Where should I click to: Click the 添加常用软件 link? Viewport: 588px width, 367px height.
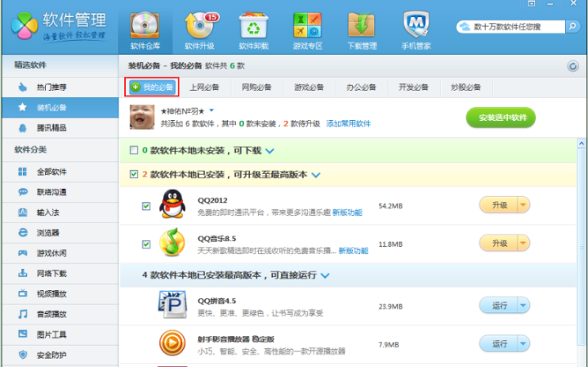pos(349,124)
